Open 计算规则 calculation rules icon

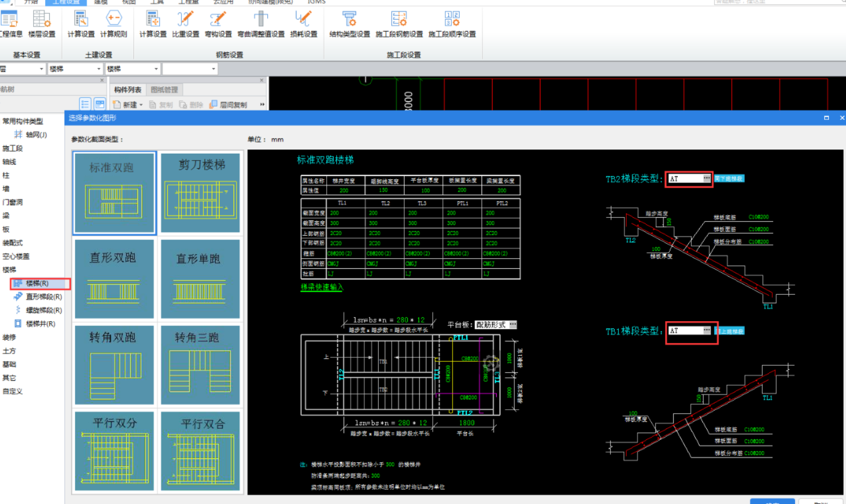(x=114, y=24)
